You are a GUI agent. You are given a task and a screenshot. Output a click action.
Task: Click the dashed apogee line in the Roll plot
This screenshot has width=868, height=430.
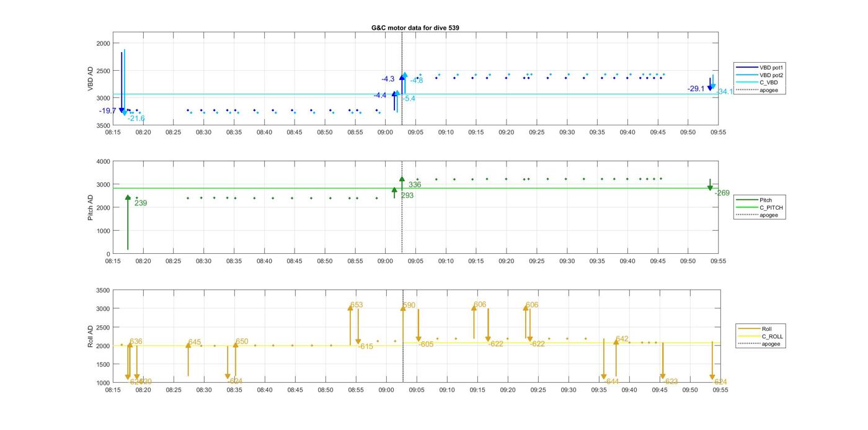tap(403, 336)
